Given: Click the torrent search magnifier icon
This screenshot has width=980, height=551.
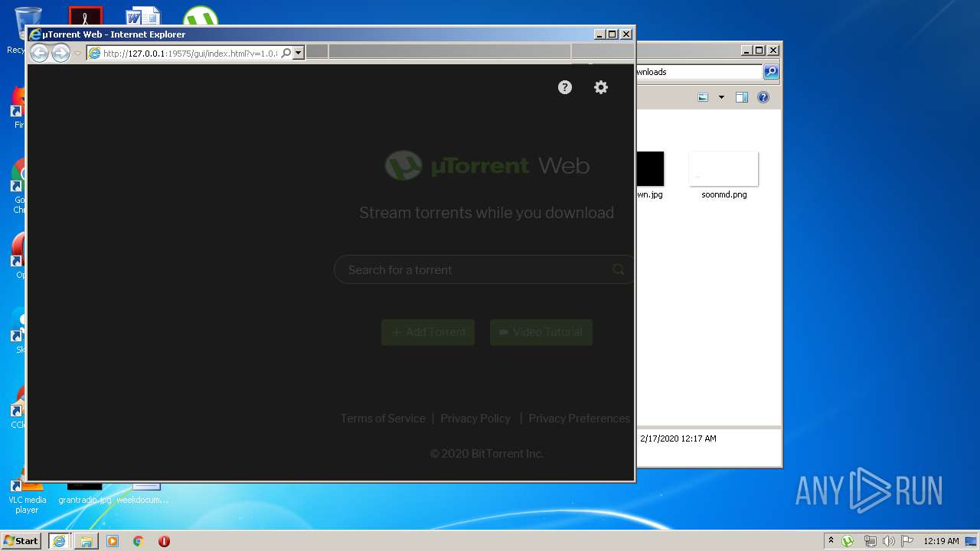Looking at the screenshot, I should click(619, 269).
